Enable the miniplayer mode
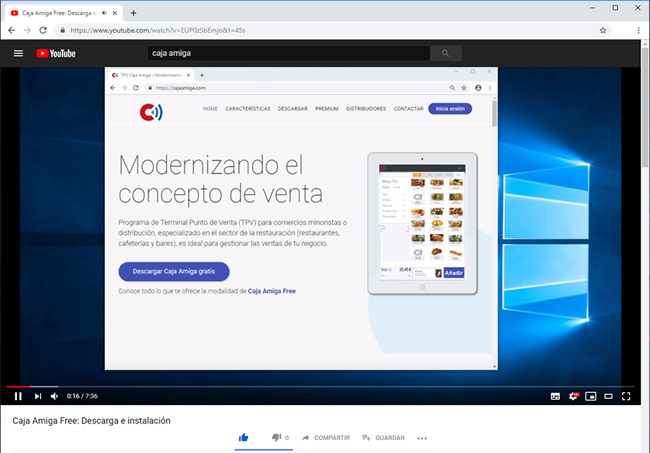650x453 pixels. [591, 397]
